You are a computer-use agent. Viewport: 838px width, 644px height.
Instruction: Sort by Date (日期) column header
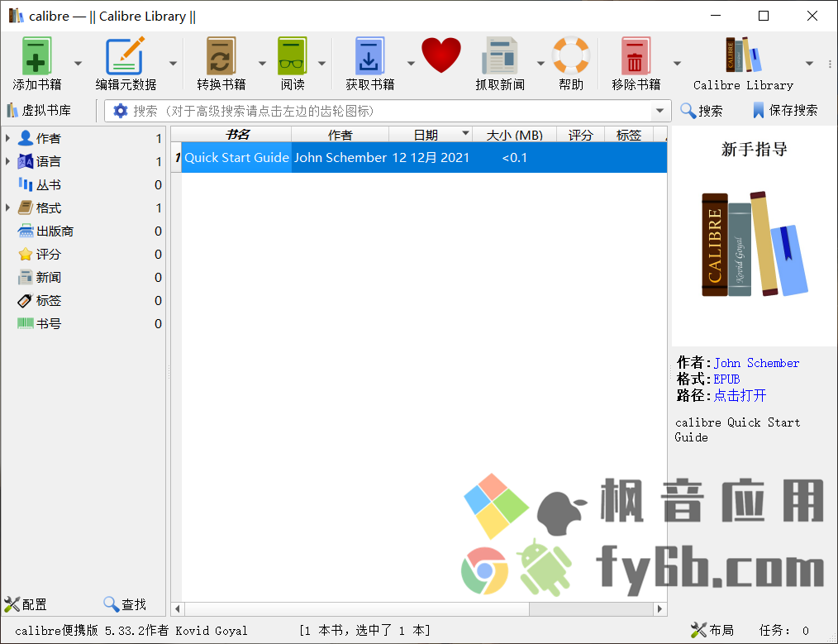[431, 135]
